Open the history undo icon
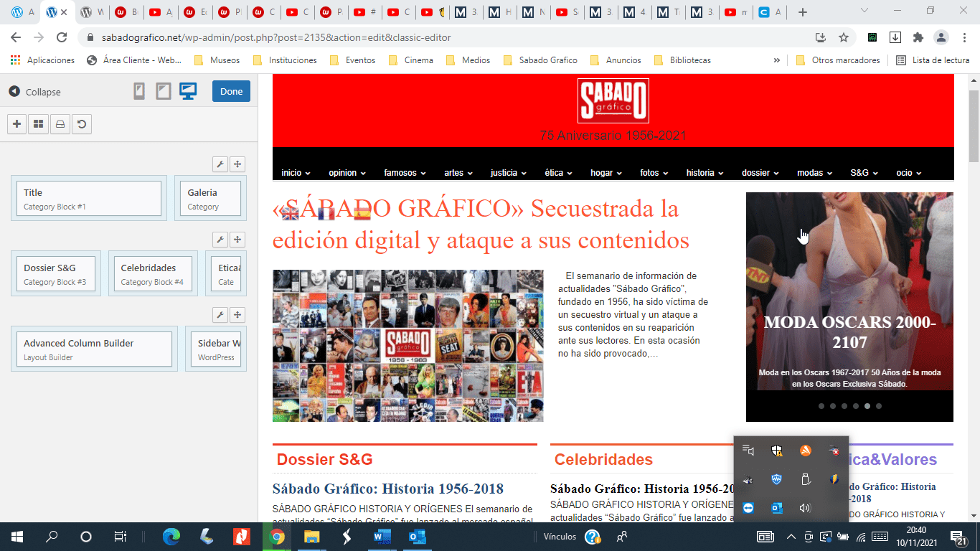980x551 pixels. tap(82, 124)
